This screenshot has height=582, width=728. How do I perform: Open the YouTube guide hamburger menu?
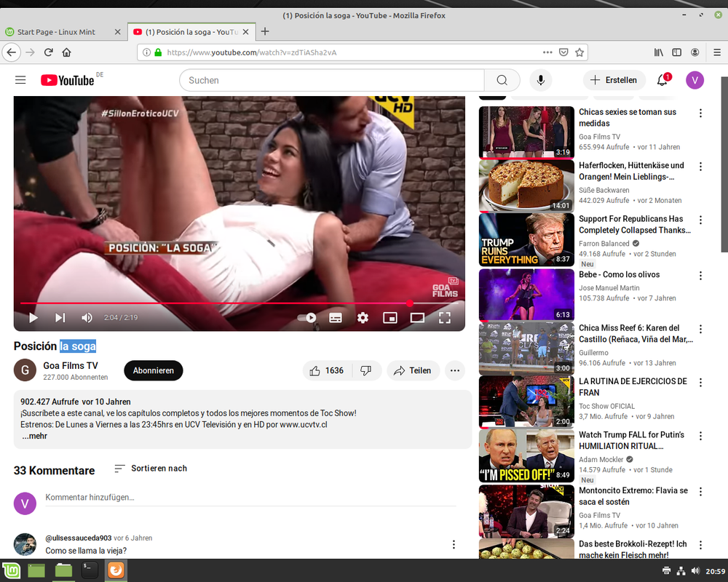tap(20, 80)
